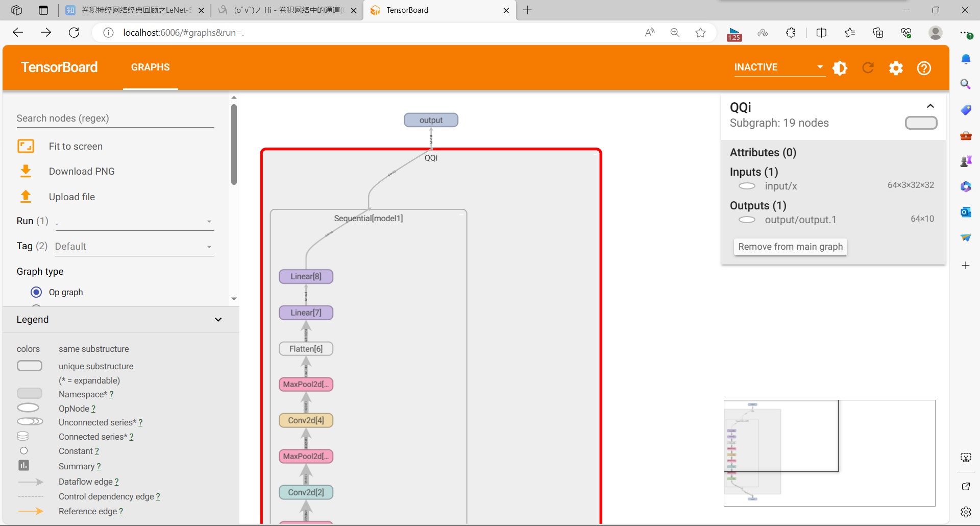Open sidebar settings gear at bottom
The width and height of the screenshot is (980, 526).
coord(966,512)
